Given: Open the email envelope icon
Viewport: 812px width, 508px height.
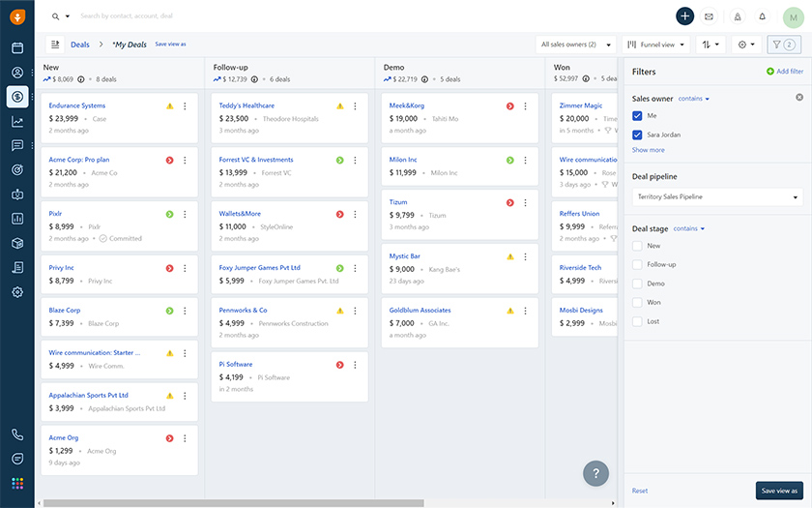Looking at the screenshot, I should pos(709,16).
